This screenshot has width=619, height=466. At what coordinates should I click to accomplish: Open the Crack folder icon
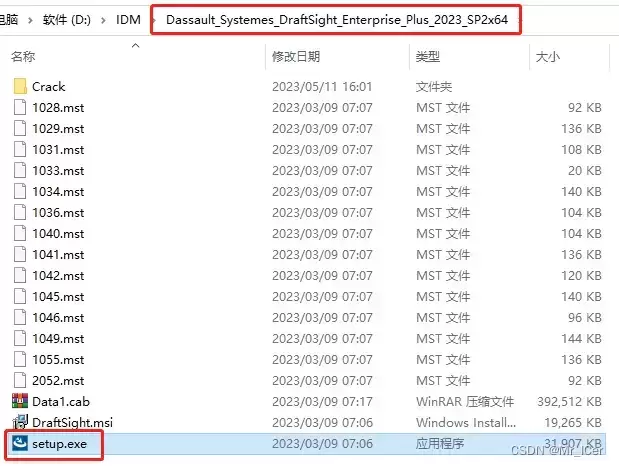(x=20, y=86)
